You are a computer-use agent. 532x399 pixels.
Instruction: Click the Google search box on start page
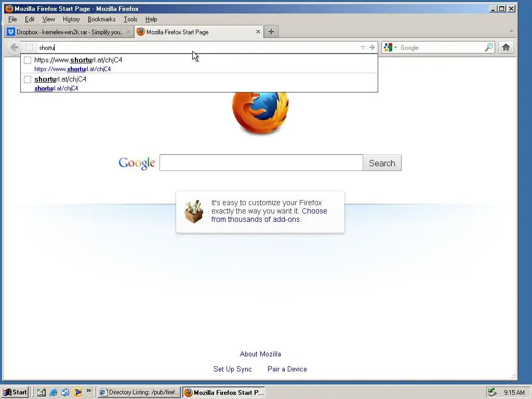click(x=261, y=163)
